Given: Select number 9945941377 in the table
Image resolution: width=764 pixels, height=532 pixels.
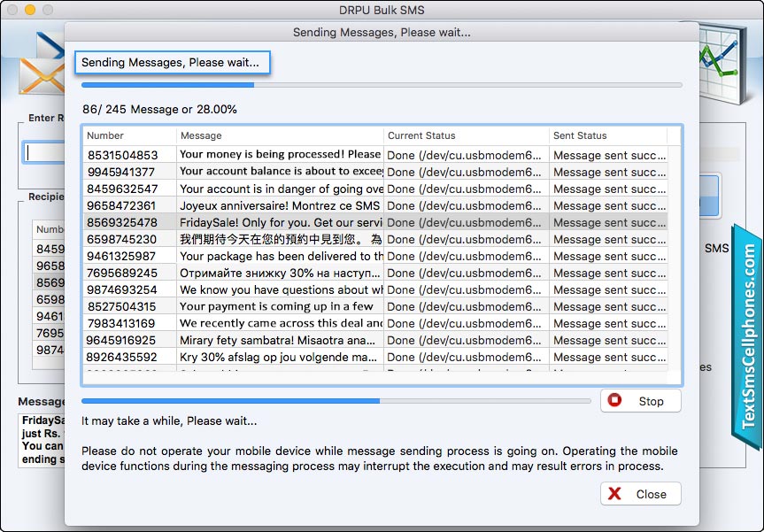Looking at the screenshot, I should point(120,172).
